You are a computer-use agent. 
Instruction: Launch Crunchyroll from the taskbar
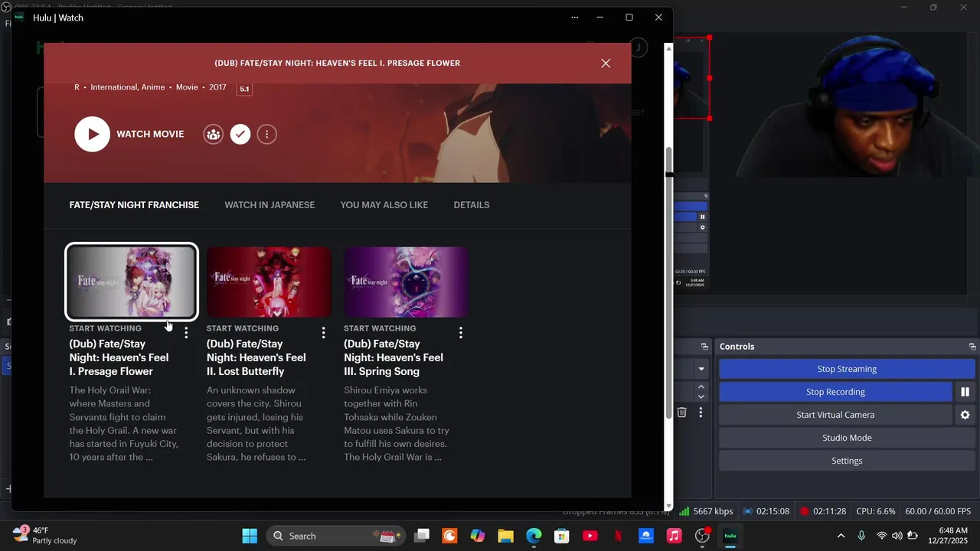pyautogui.click(x=449, y=536)
